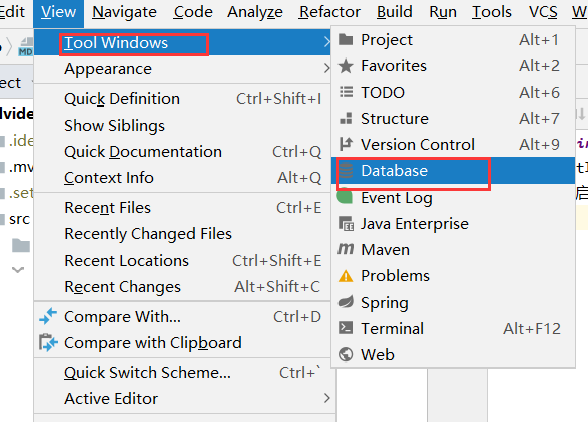
Task: Expand the Active Editor submenu arrow
Action: click(327, 398)
